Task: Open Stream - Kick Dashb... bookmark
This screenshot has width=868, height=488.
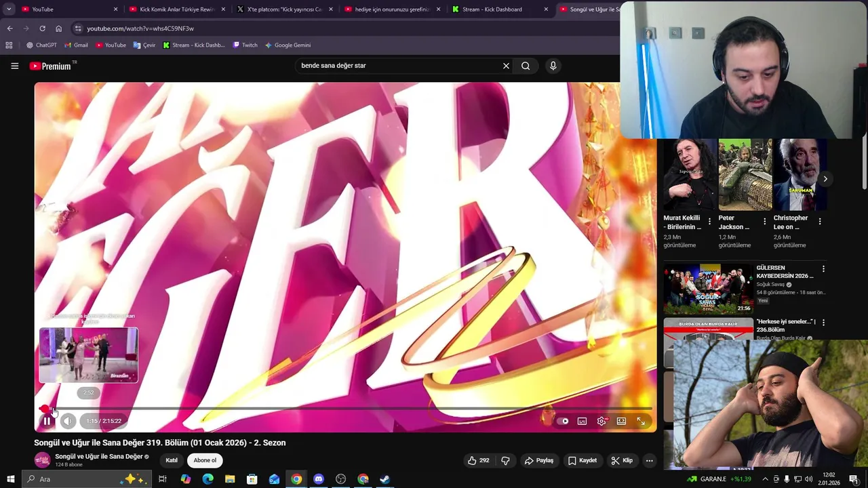Action: (193, 45)
